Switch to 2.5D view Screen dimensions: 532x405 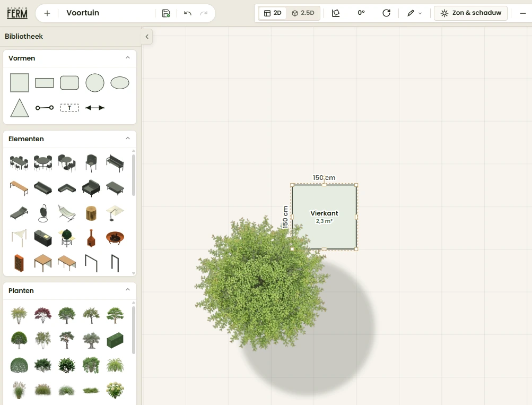click(303, 13)
